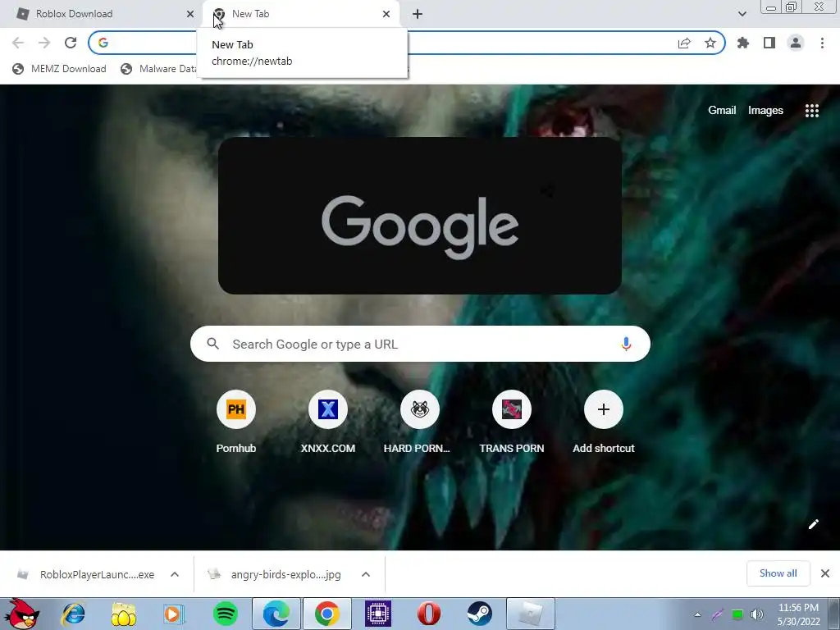840x630 pixels.
Task: Click the green network tray icon
Action: [x=737, y=614]
